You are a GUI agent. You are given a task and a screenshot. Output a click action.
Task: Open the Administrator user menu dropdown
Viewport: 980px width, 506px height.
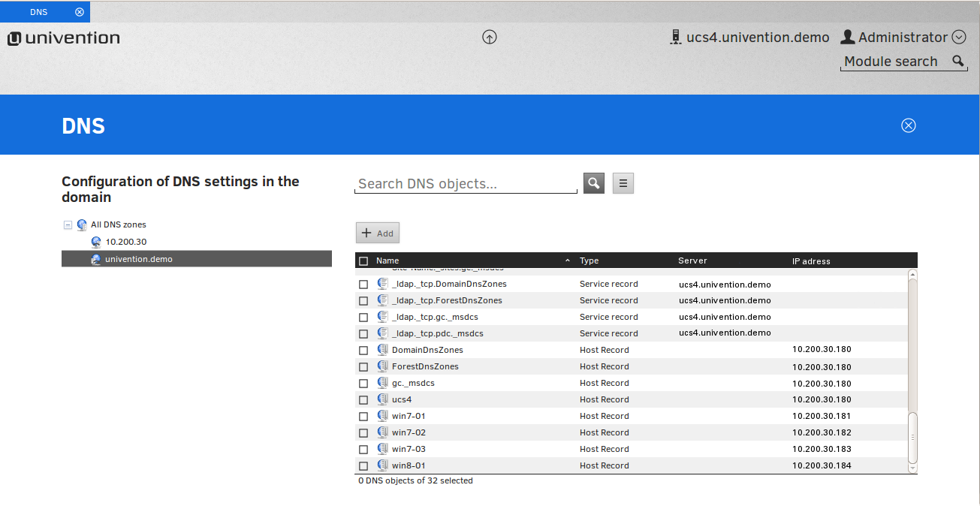[x=958, y=37]
